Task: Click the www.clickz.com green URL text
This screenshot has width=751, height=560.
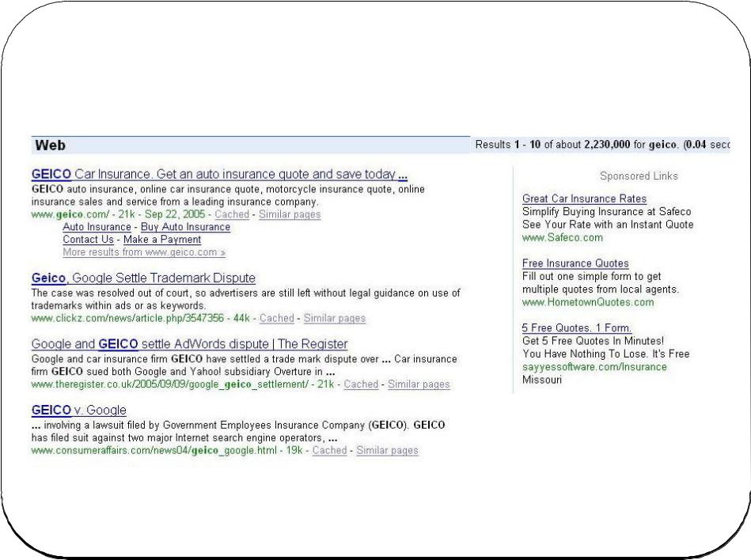Action: pos(127,318)
